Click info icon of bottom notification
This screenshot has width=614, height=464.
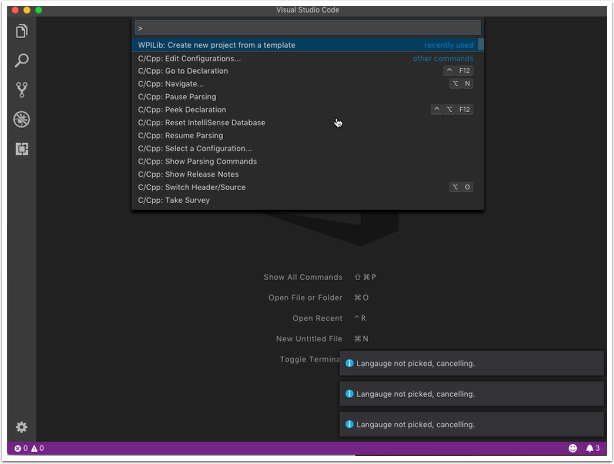click(349, 424)
